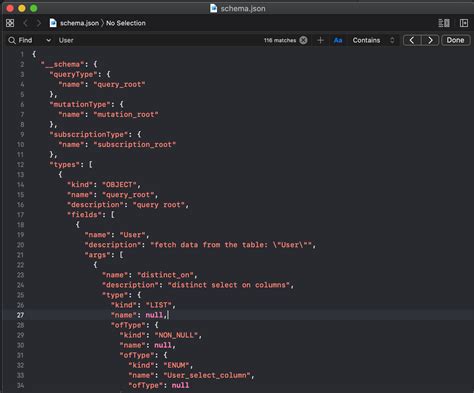Jump to the next match
Viewport: 474px width, 393px height.
(430, 40)
